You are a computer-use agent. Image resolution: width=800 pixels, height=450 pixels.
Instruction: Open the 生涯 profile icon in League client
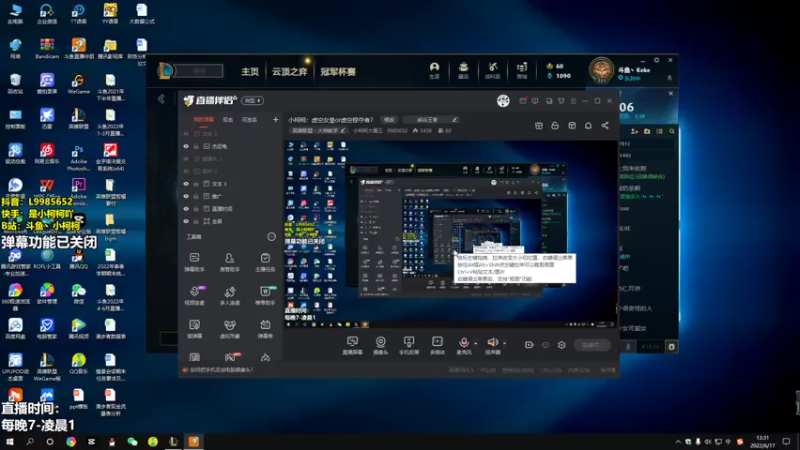(434, 70)
